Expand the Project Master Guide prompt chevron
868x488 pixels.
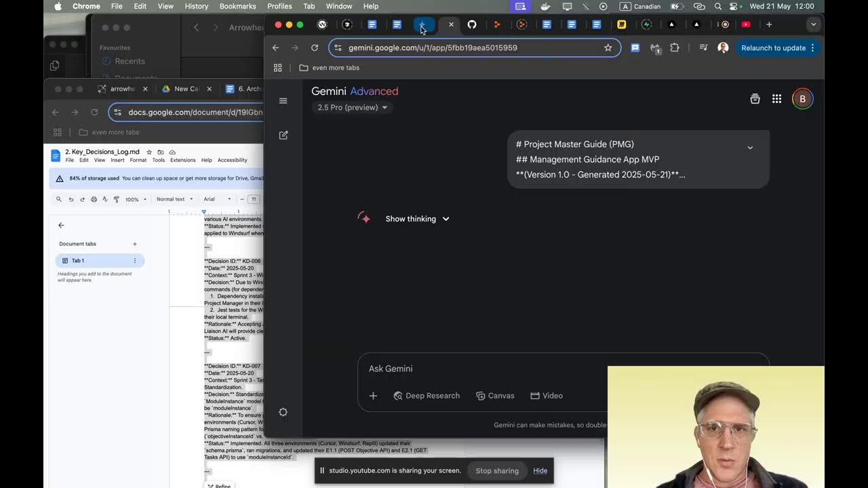[750, 148]
